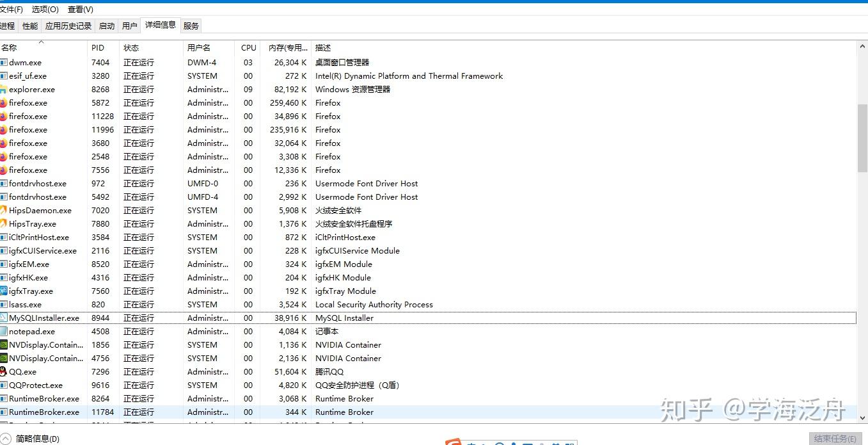Click Firefox icon for PID 2548
This screenshot has width=868, height=445.
coord(3,156)
